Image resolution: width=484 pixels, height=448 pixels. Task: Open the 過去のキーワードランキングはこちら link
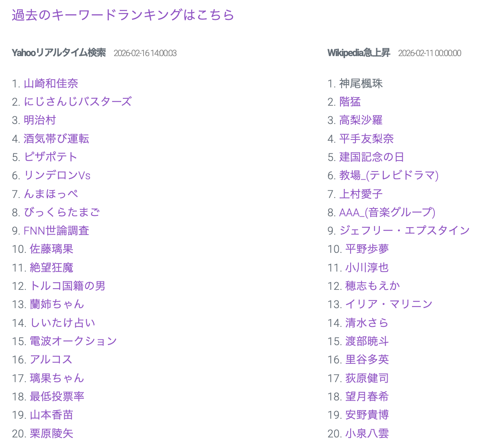pos(123,15)
